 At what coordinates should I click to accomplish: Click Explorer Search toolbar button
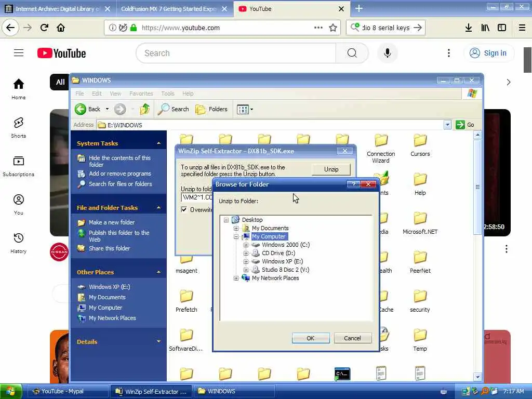click(x=174, y=109)
